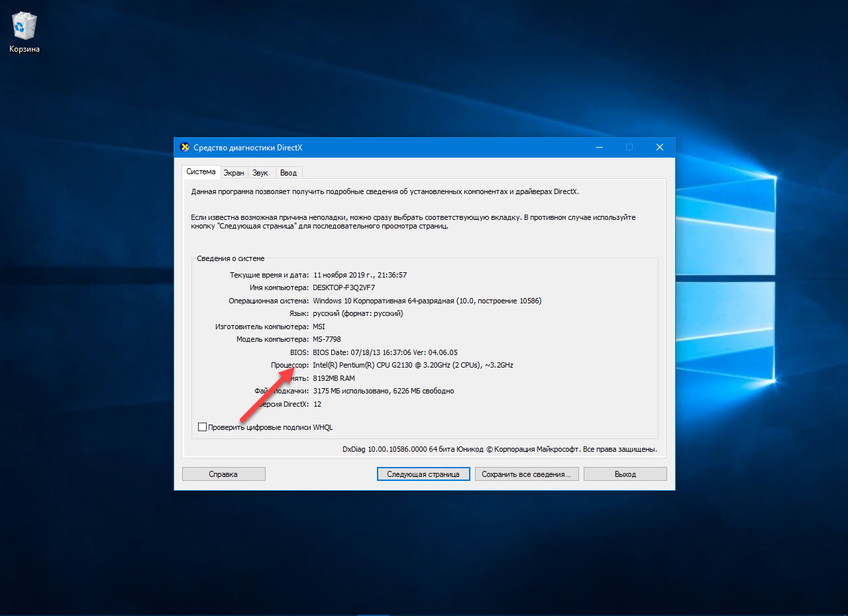Click the Изготовитель компьютера label

tap(262, 327)
